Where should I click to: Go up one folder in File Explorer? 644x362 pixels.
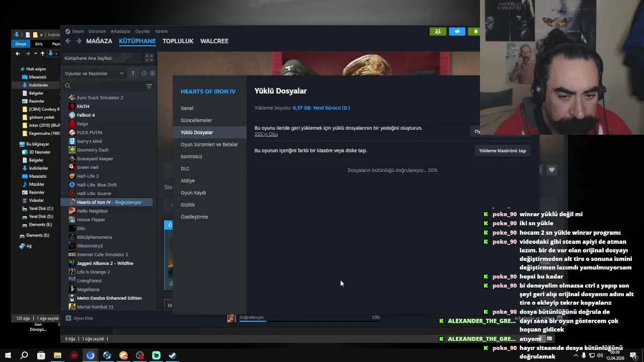tap(42, 53)
